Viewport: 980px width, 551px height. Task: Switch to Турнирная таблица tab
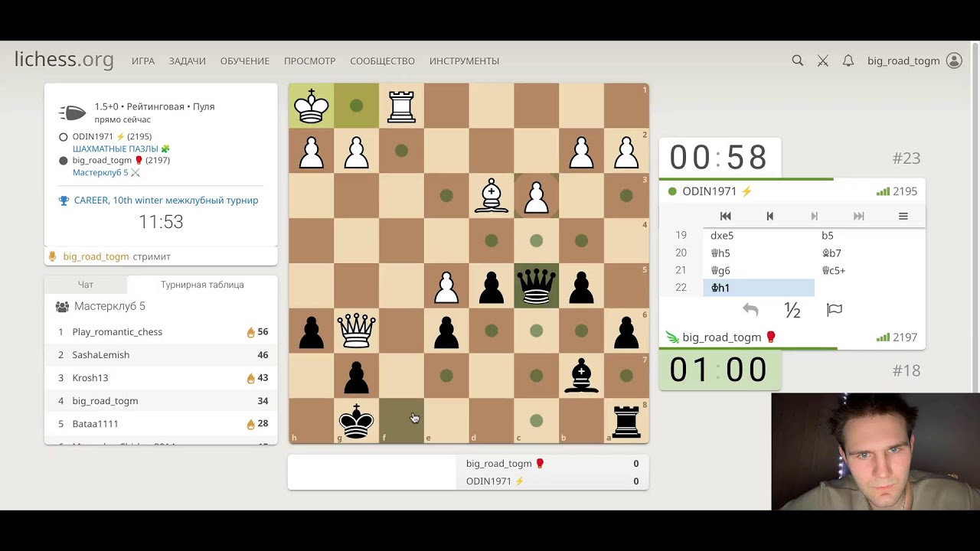coord(202,285)
